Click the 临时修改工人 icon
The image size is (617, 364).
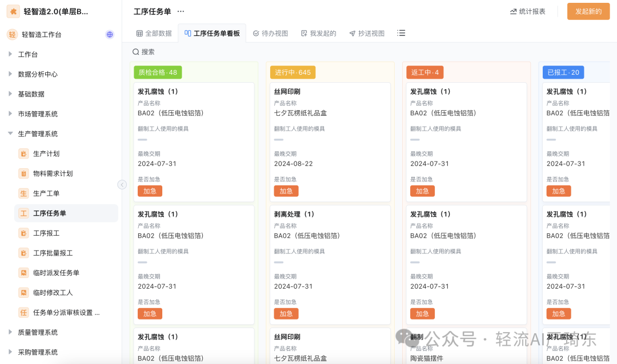coord(23,293)
